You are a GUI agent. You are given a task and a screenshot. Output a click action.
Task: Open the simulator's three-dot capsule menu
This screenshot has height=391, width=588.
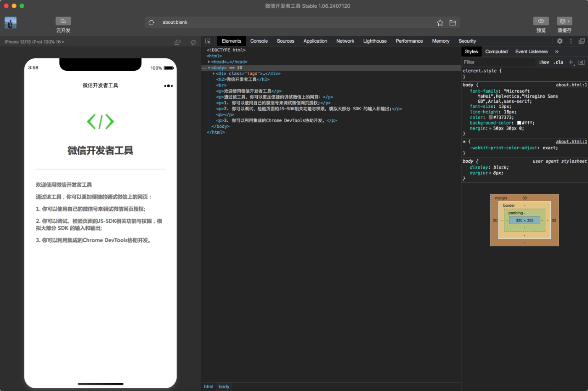(x=169, y=85)
